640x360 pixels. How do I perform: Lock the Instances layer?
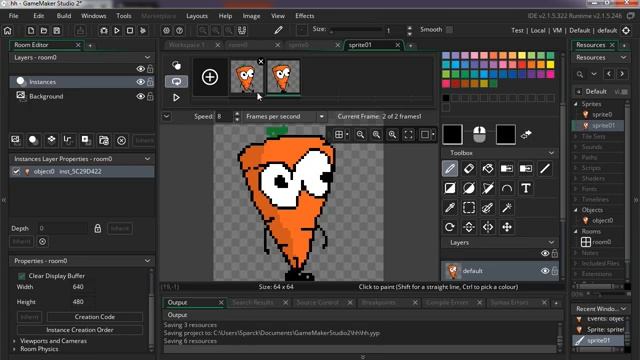click(x=150, y=82)
